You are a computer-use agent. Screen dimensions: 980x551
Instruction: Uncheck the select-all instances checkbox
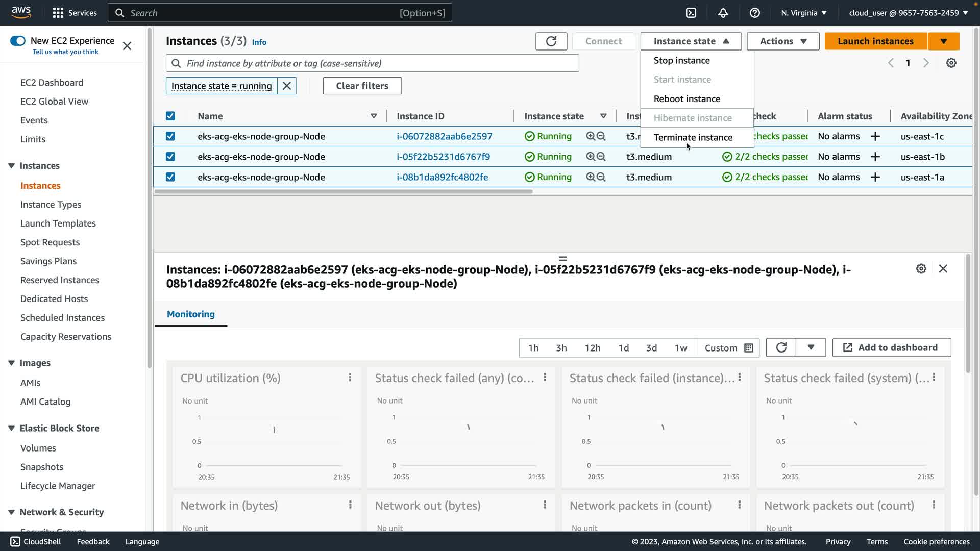170,116
